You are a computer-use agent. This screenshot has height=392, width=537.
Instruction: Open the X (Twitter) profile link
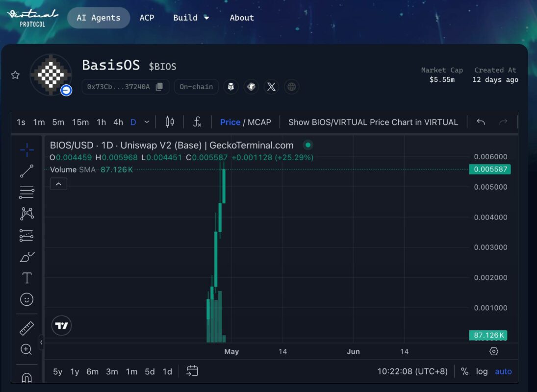(x=271, y=87)
